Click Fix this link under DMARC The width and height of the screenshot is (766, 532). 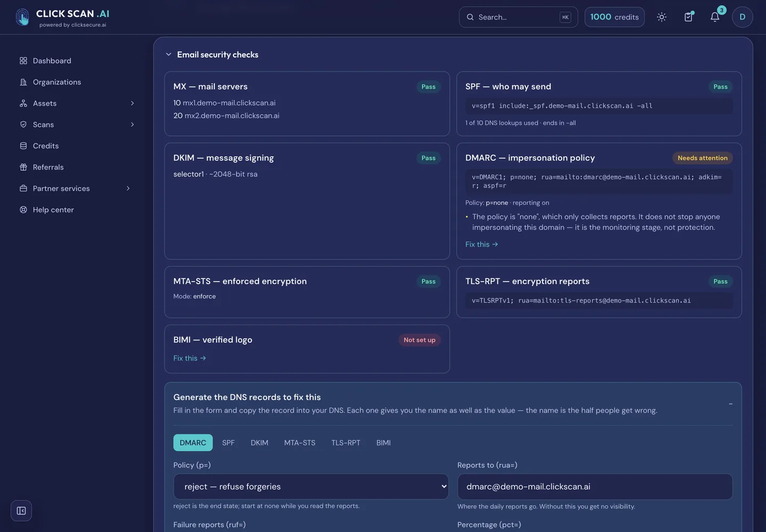[481, 244]
